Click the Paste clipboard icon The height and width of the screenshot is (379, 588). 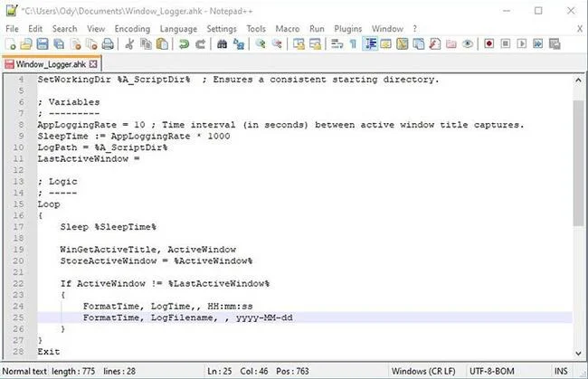point(162,44)
